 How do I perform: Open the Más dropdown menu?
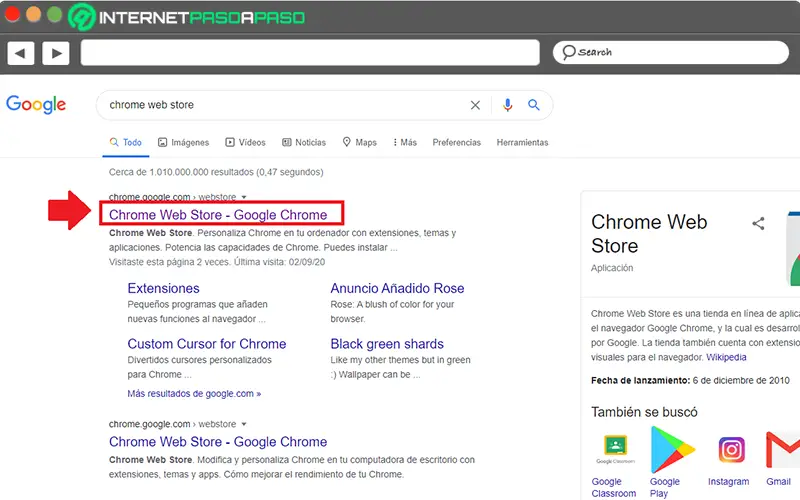click(405, 142)
